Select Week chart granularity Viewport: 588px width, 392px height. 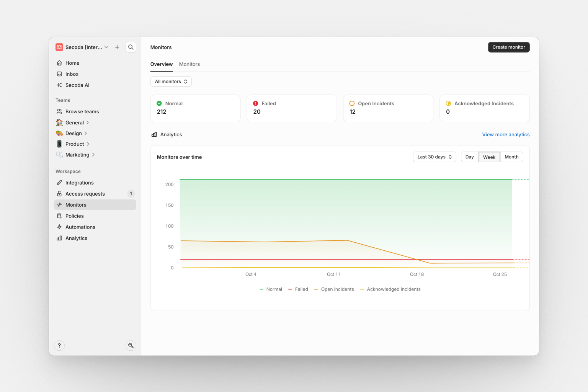(x=489, y=157)
